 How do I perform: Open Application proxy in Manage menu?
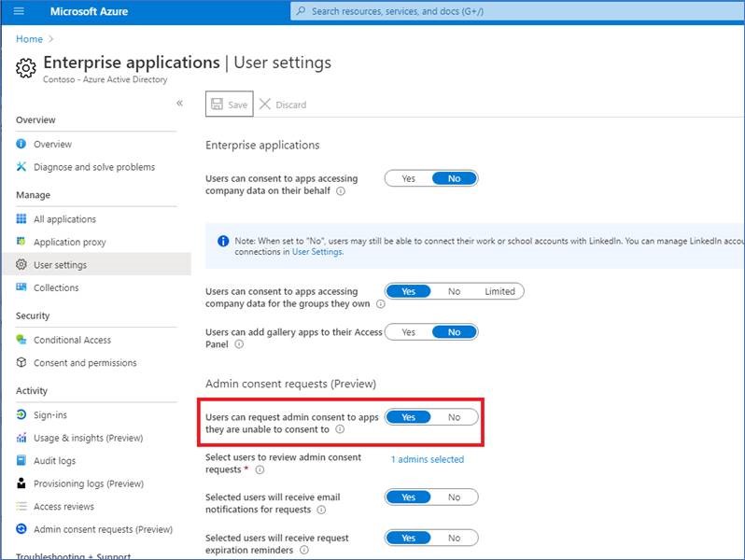tap(69, 242)
